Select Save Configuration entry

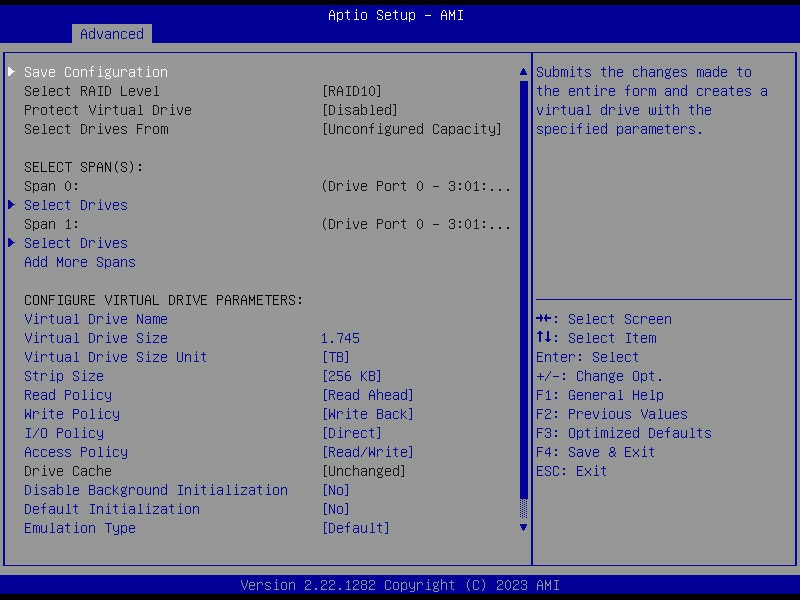[x=96, y=72]
